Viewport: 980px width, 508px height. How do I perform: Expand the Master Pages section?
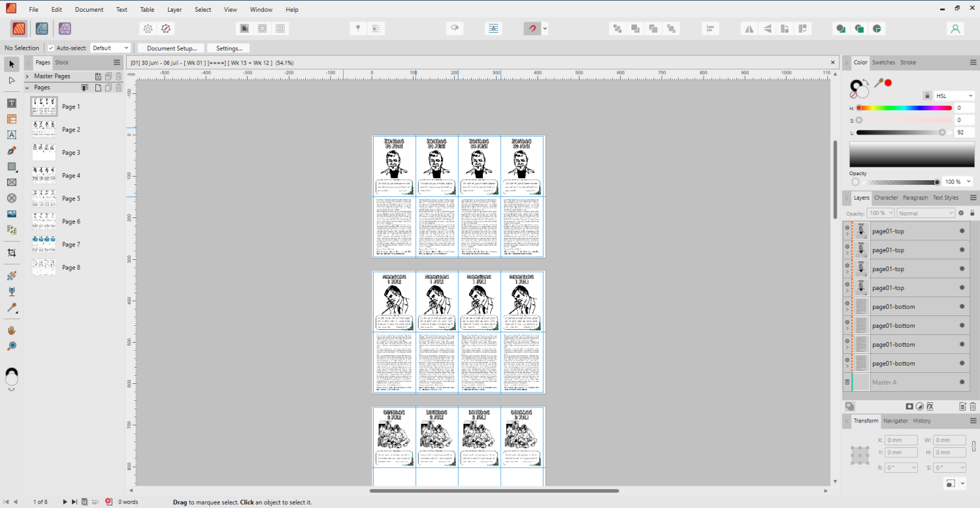coord(27,76)
